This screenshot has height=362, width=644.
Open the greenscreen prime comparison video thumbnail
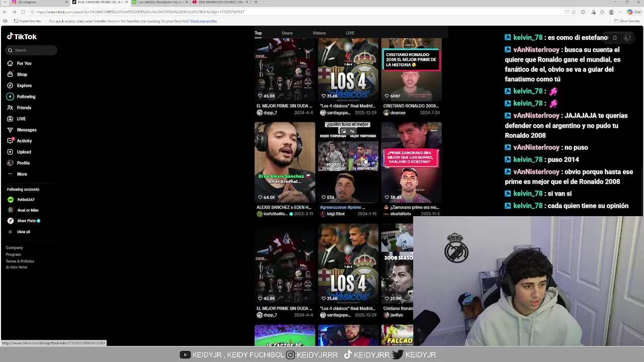(348, 162)
